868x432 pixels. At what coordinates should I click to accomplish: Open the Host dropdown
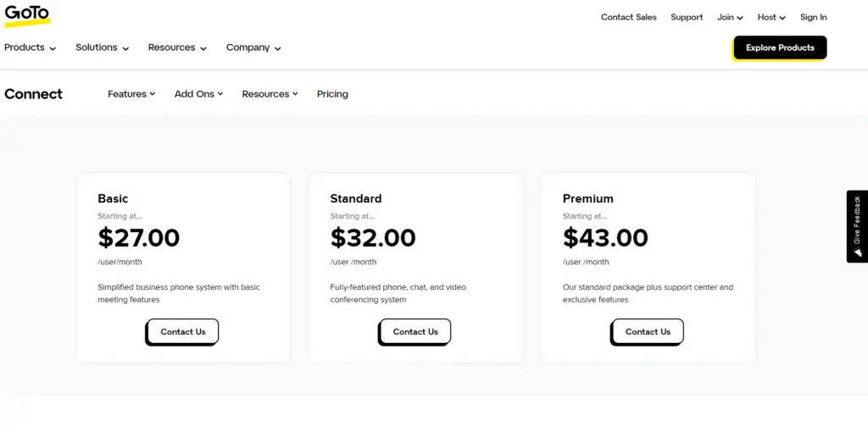tap(771, 17)
